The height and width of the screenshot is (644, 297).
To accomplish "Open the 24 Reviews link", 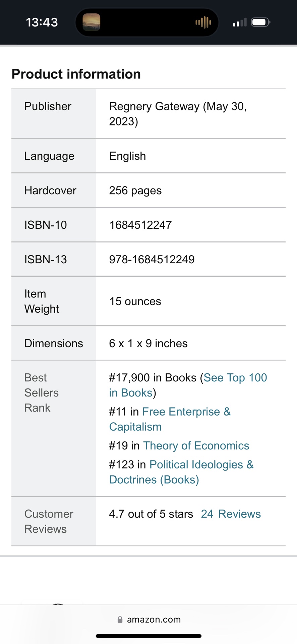I will coord(231,514).
